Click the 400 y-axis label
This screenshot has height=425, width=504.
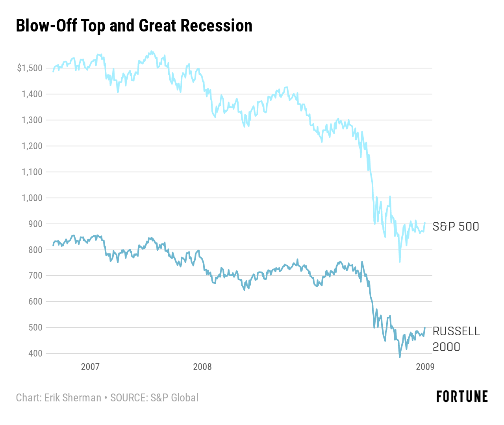[x=35, y=353]
